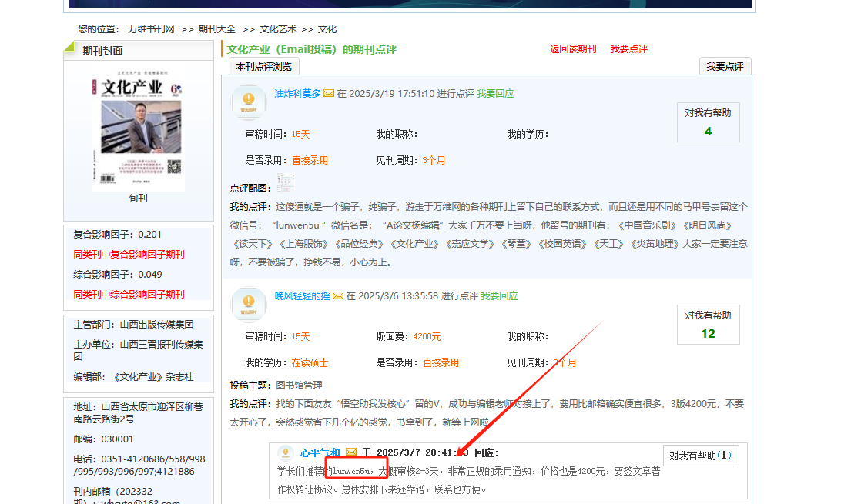
Task: Click 对我有帮助(1) on the 心平气和 reply
Action: pyautogui.click(x=699, y=456)
